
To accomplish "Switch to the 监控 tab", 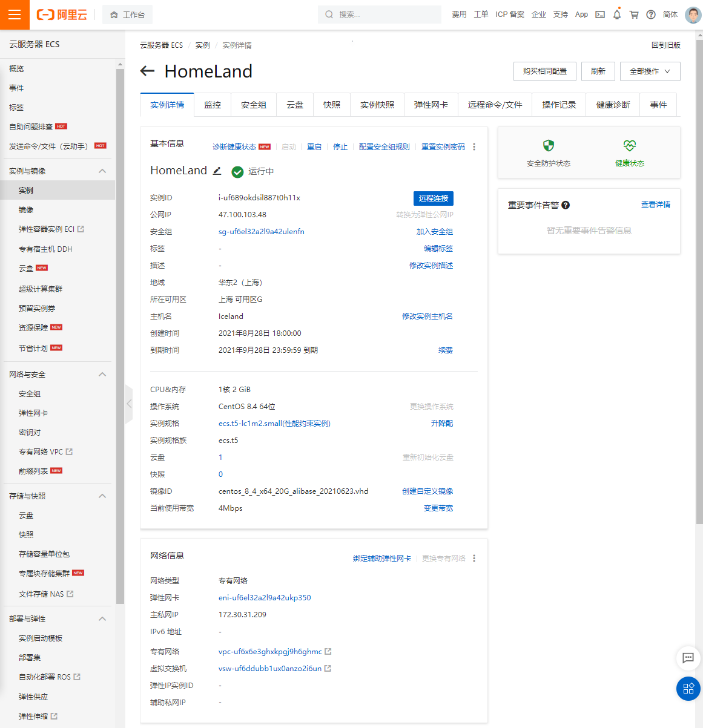I will coord(213,104).
